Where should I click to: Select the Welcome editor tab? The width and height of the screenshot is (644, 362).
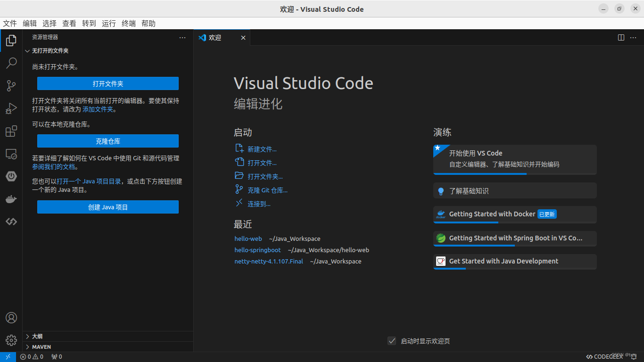(222, 38)
